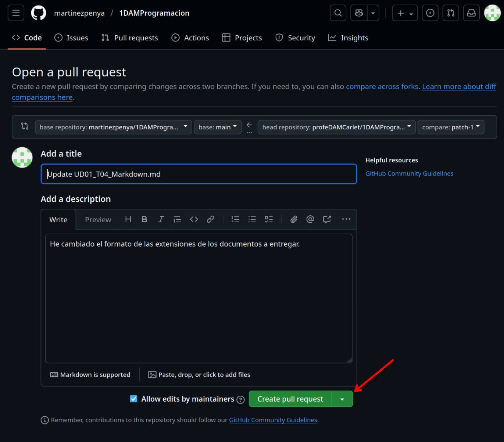Open the Actions tab of the repository
Viewport: 504px width, 442px height.
pos(190,37)
